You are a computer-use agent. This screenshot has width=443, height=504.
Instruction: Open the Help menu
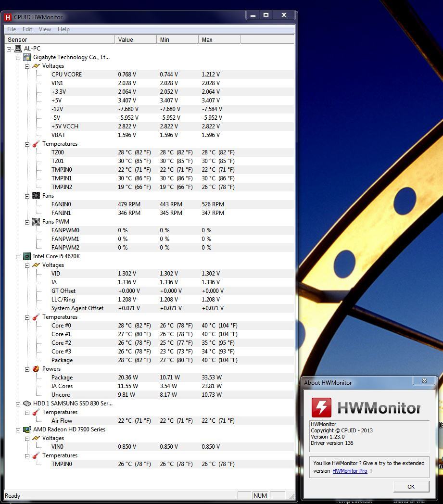63,29
